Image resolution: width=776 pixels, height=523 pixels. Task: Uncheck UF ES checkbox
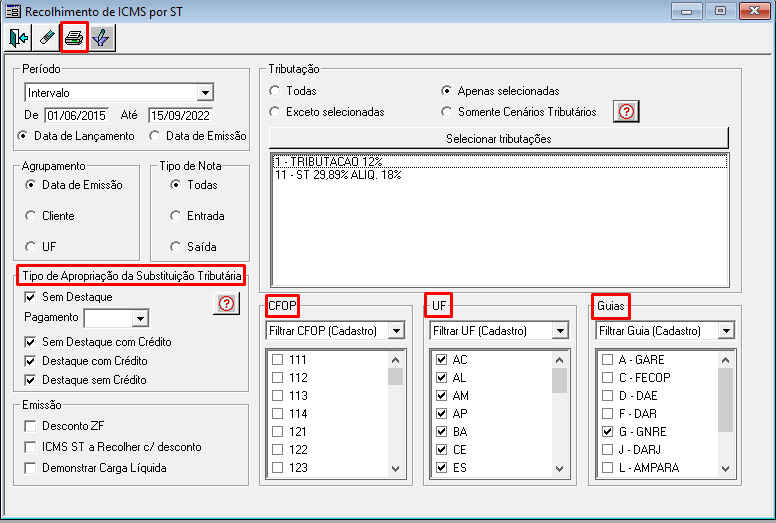coord(441,468)
